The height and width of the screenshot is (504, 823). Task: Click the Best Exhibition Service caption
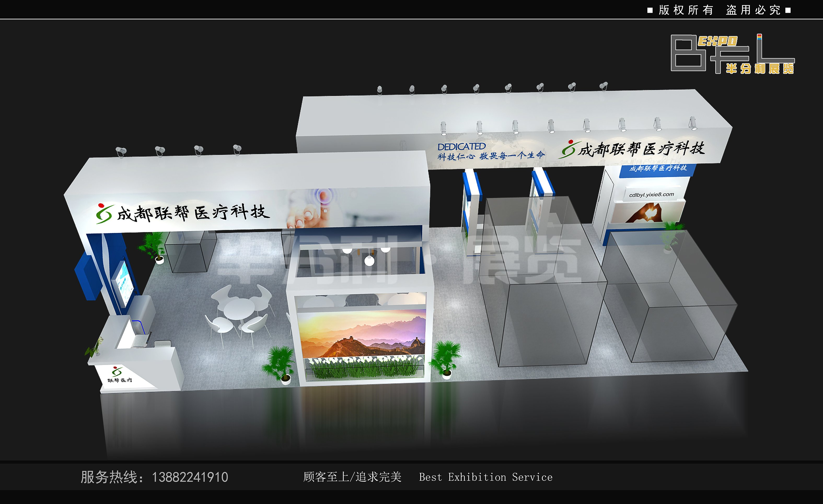(486, 477)
